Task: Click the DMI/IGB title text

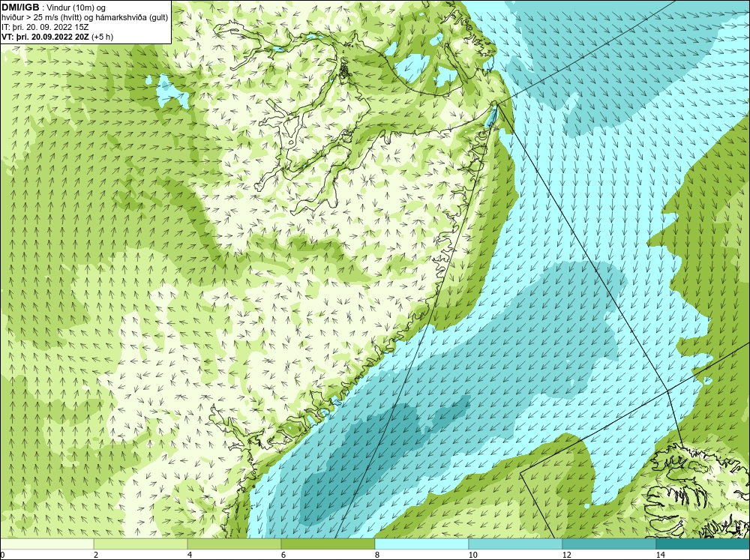Action: [20, 7]
